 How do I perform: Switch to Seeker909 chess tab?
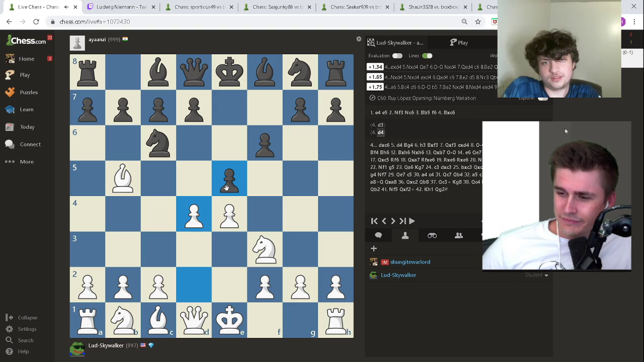click(356, 7)
